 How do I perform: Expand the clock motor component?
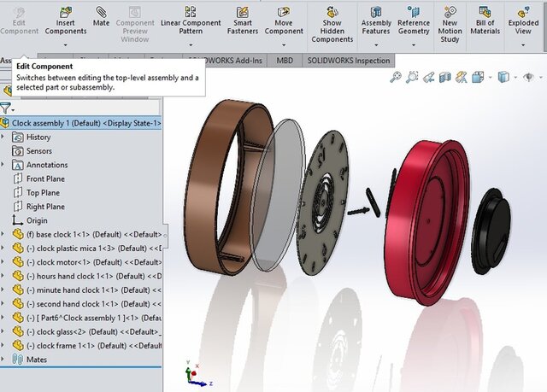[x=3, y=262]
